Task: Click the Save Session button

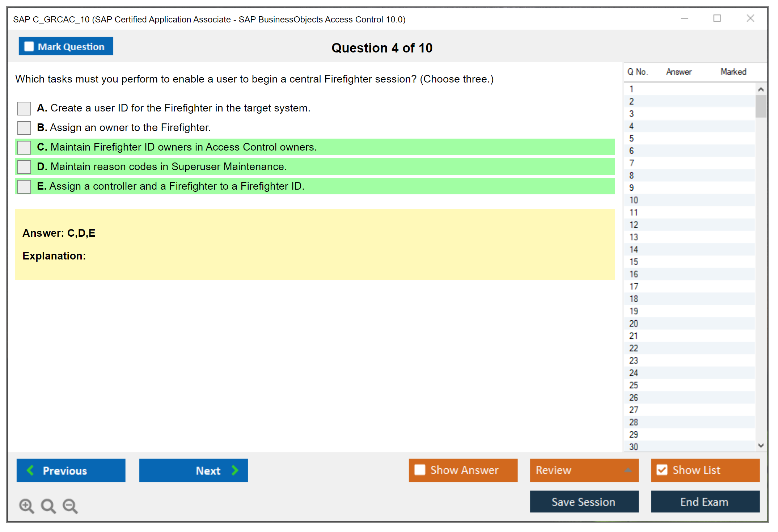Action: [x=584, y=502]
